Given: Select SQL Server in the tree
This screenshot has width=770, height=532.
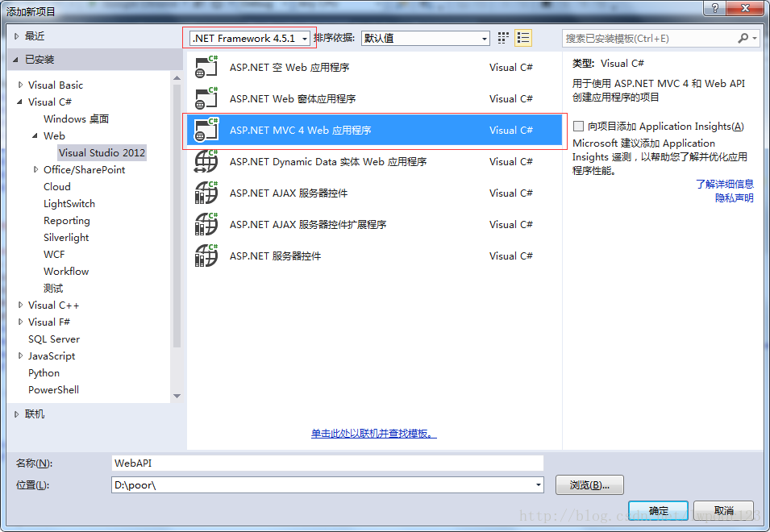Looking at the screenshot, I should pos(54,339).
